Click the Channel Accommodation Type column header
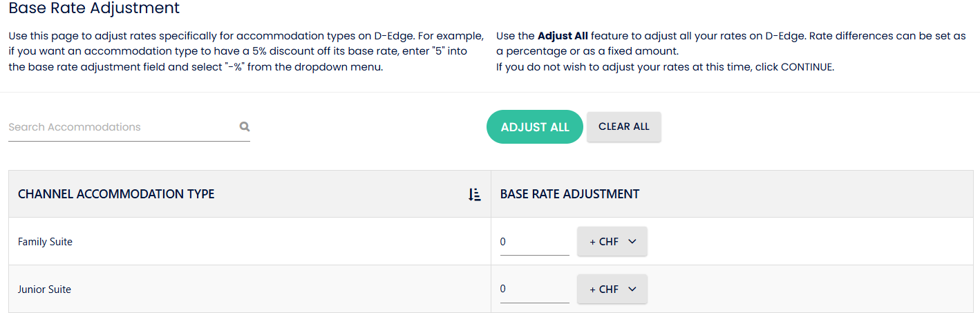 tap(116, 194)
